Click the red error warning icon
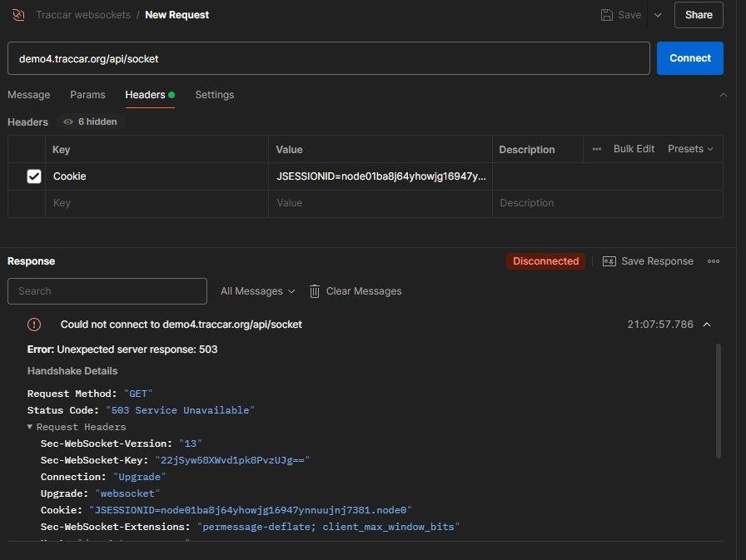746x560 pixels. click(x=34, y=325)
